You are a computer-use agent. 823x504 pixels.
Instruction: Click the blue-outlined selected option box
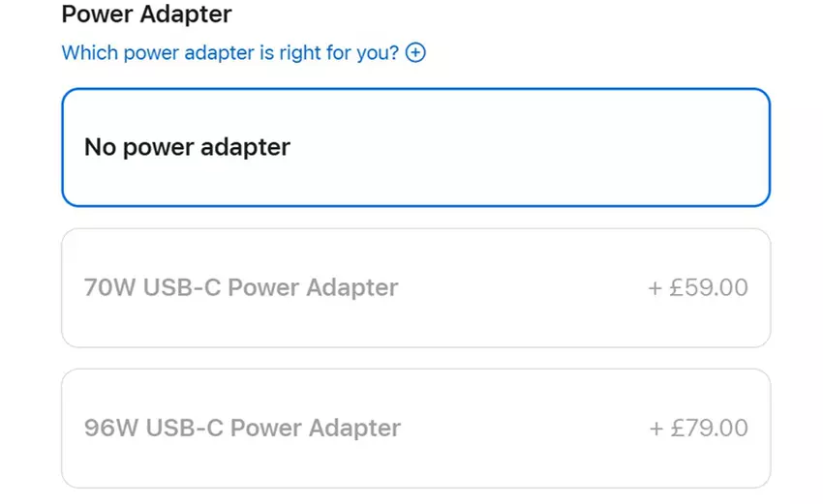pyautogui.click(x=415, y=147)
